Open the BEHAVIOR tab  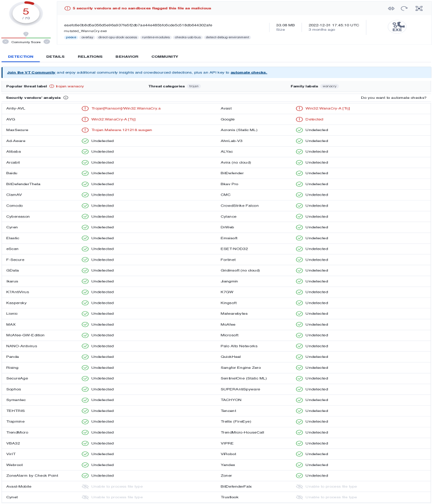click(x=127, y=57)
